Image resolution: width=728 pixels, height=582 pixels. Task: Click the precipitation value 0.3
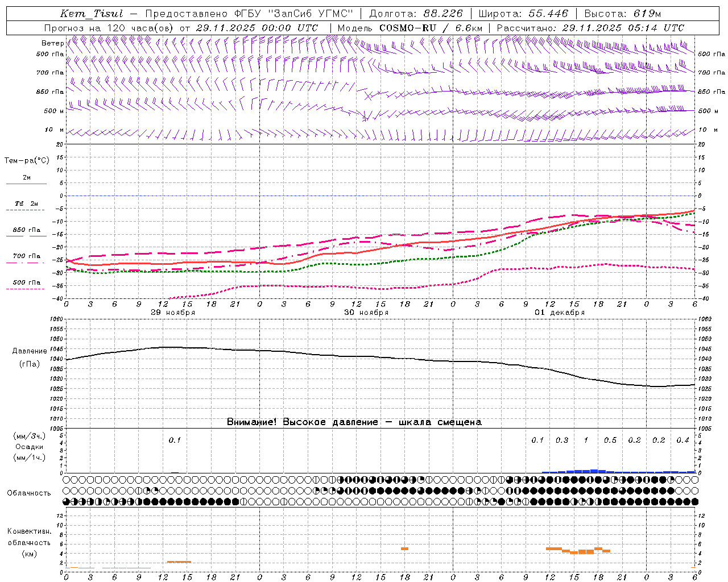pos(562,440)
